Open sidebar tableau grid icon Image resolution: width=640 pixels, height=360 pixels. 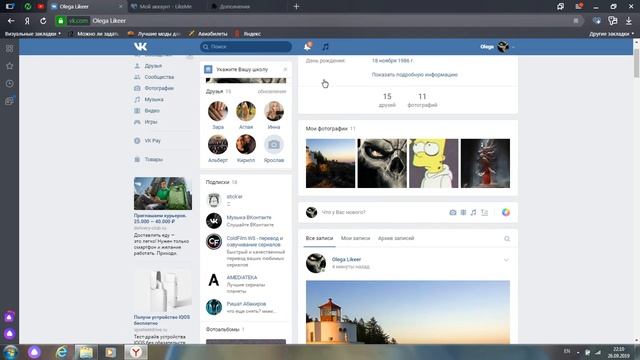point(10,49)
